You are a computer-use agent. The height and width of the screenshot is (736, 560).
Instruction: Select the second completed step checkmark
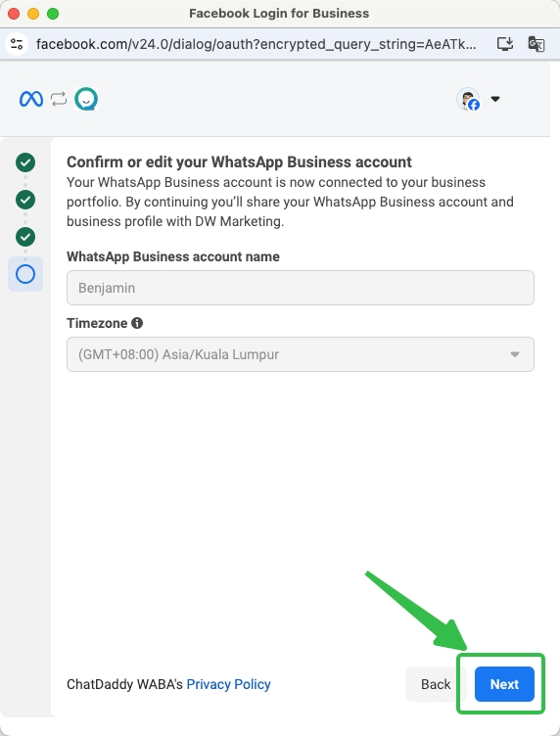25,200
